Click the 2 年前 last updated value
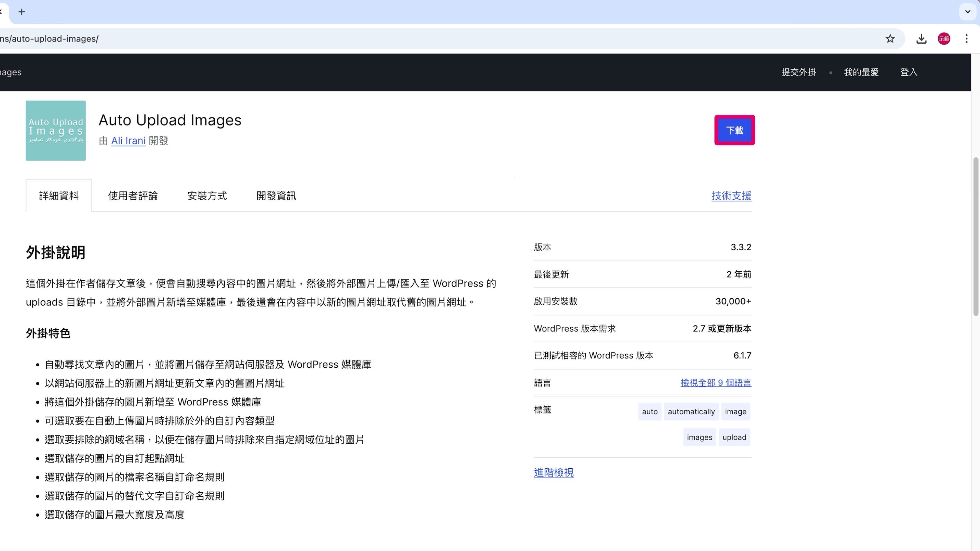Viewport: 980px width, 551px height. [739, 274]
